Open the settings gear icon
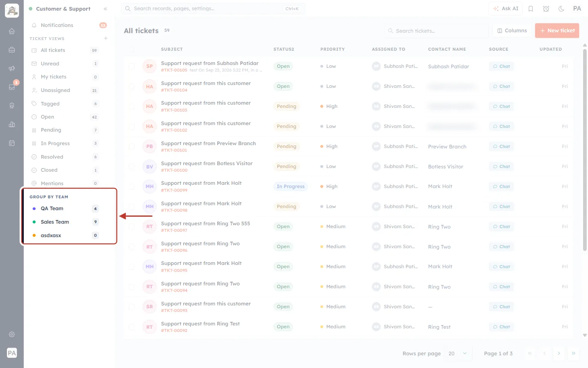The width and height of the screenshot is (588, 368). tap(12, 334)
